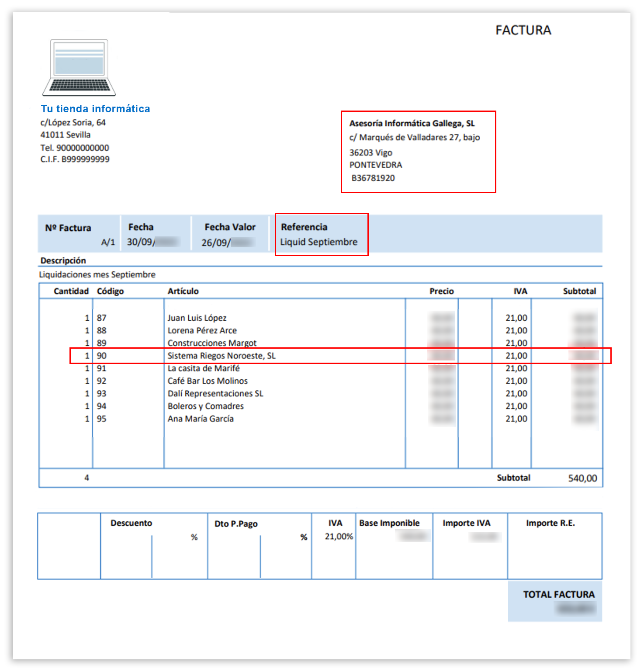Select the 'Juan Luis López' article row
The height and width of the screenshot is (672, 644).
(x=197, y=318)
